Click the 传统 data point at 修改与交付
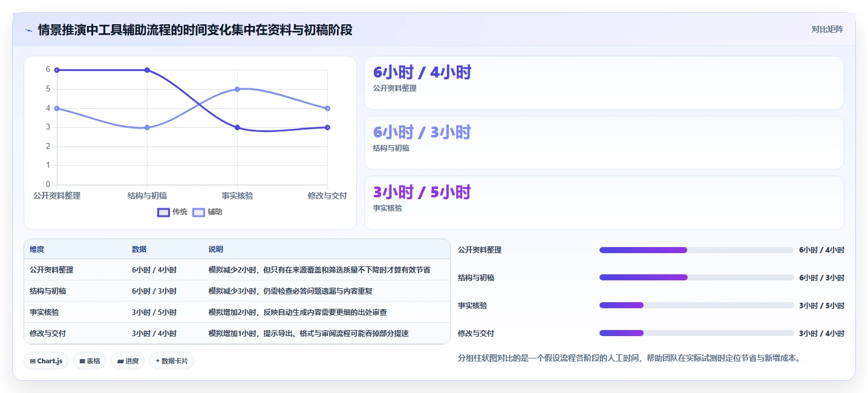The width and height of the screenshot is (868, 393). [x=327, y=127]
